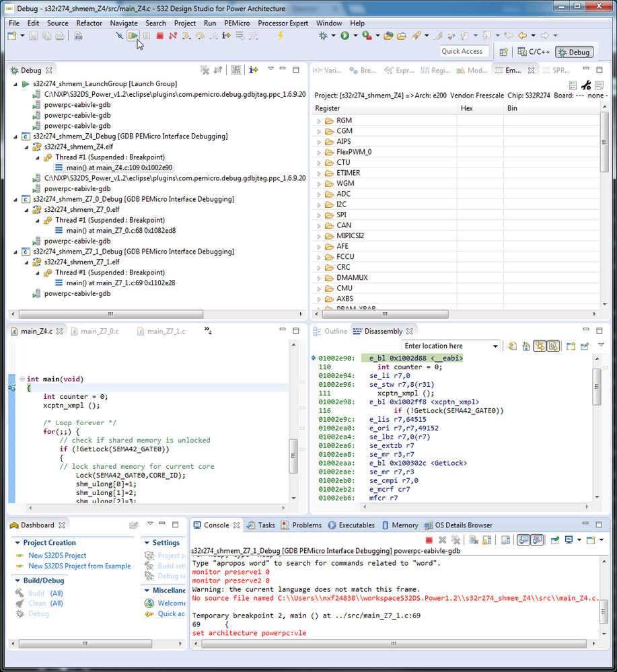Click the Console horizontal scrollbar thumb
The height and width of the screenshot is (672, 617).
point(394,644)
